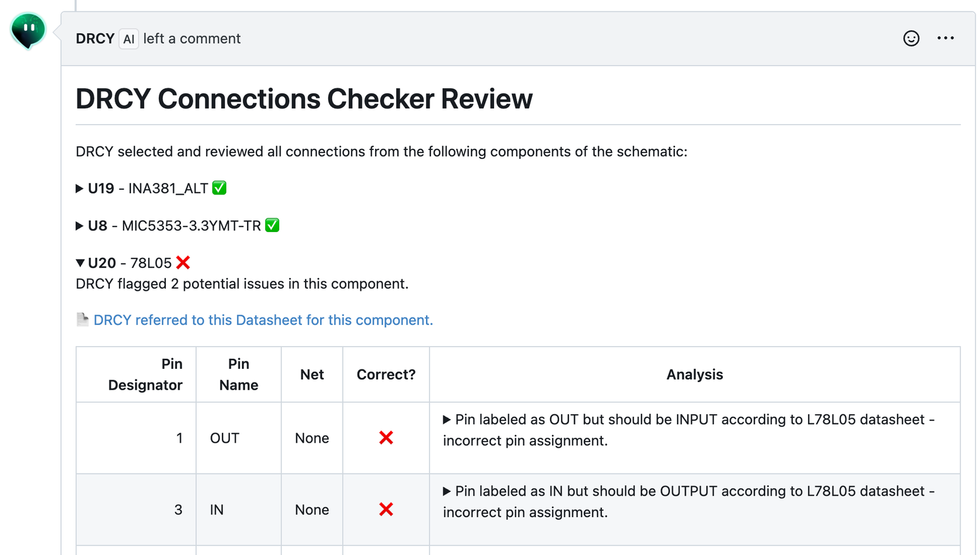
Task: Click the datasheet document icon
Action: click(83, 320)
